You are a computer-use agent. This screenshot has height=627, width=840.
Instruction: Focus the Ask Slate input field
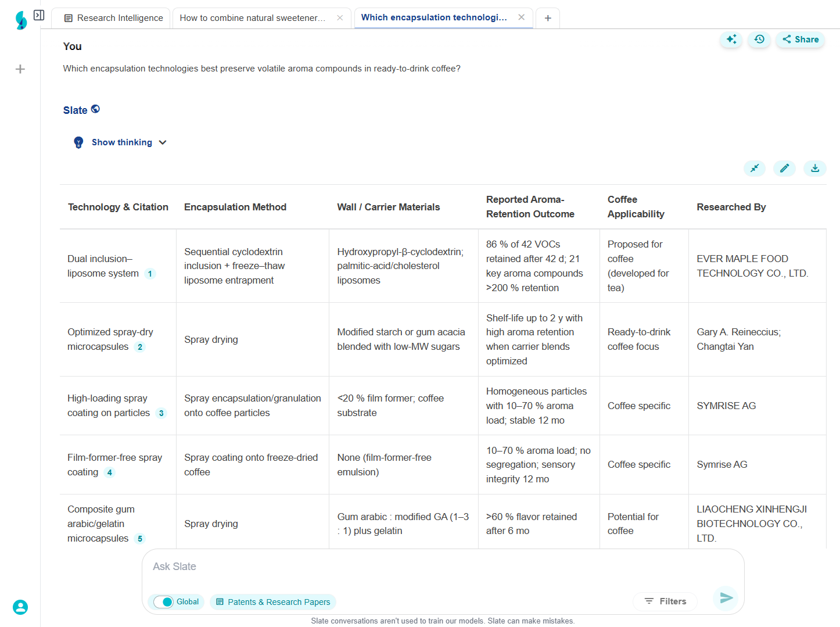click(x=441, y=567)
